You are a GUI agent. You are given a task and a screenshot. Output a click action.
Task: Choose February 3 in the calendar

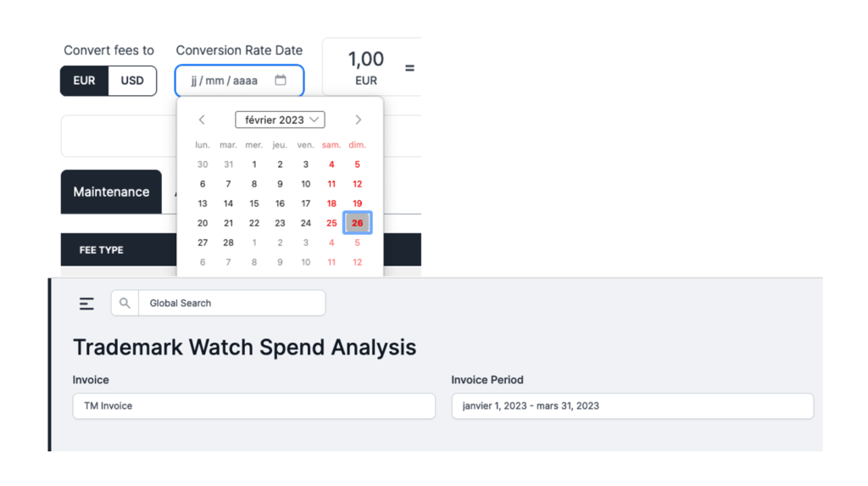305,165
